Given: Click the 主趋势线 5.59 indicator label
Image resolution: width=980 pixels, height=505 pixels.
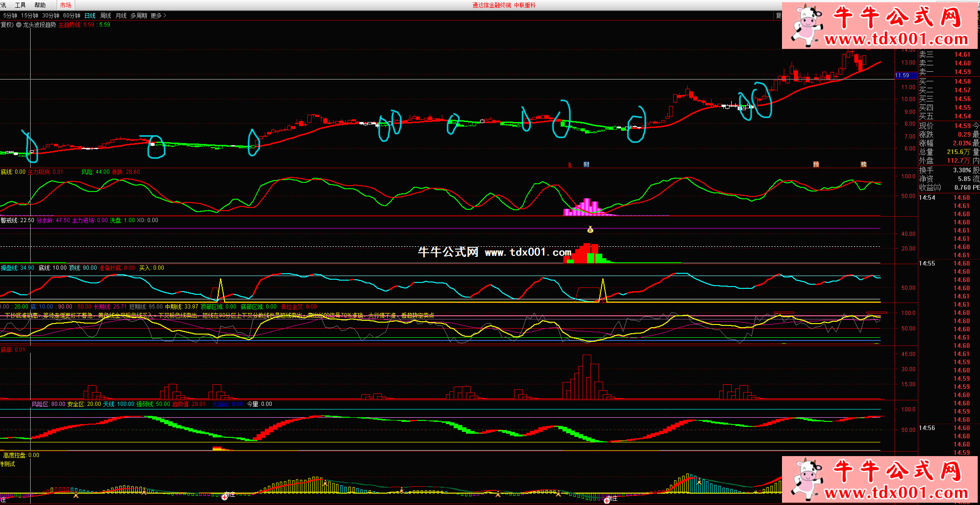Looking at the screenshot, I should [x=76, y=25].
